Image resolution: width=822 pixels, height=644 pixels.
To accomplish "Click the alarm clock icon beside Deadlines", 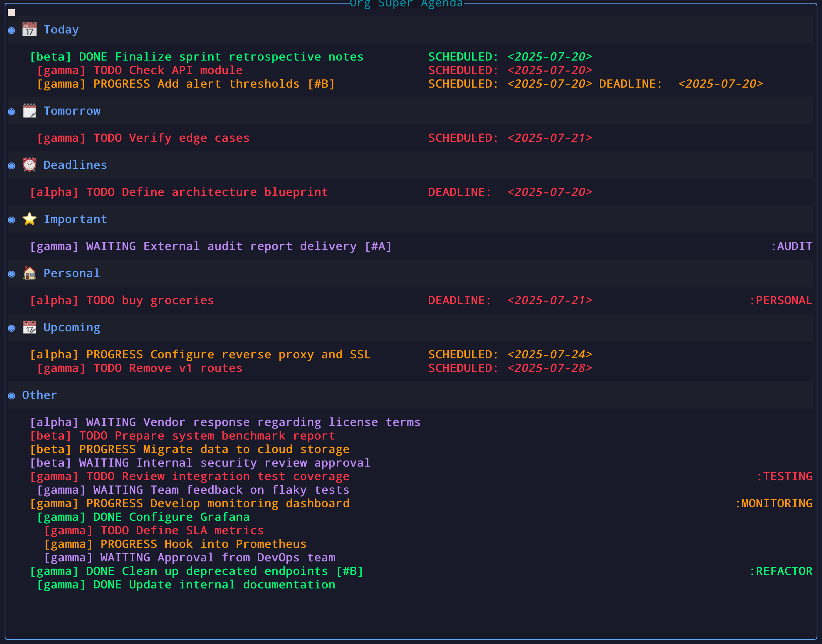I will [29, 165].
